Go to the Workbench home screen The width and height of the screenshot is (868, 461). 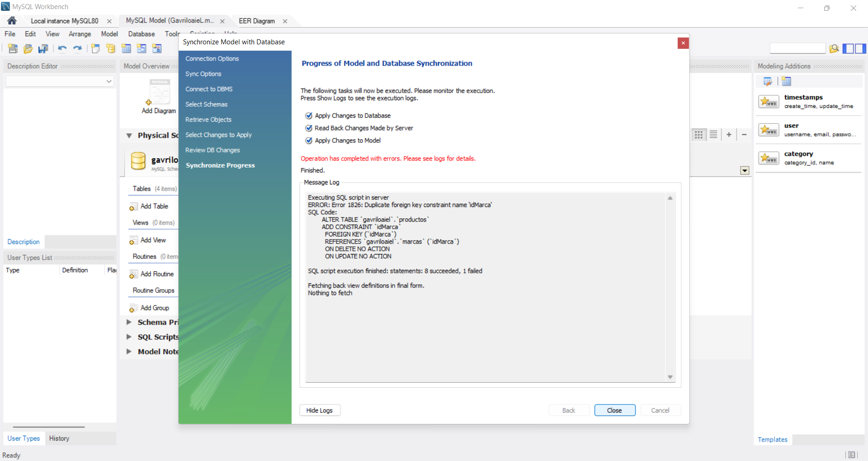(x=12, y=21)
